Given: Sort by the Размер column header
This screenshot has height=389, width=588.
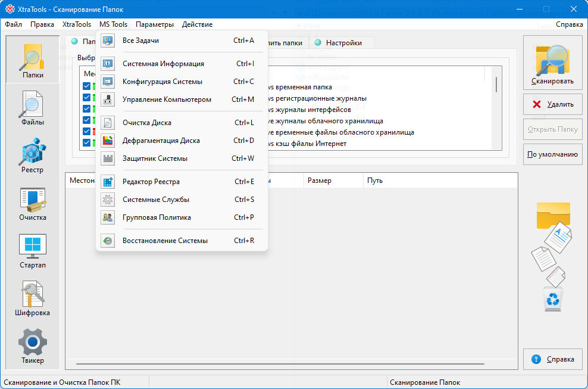Looking at the screenshot, I should [333, 181].
